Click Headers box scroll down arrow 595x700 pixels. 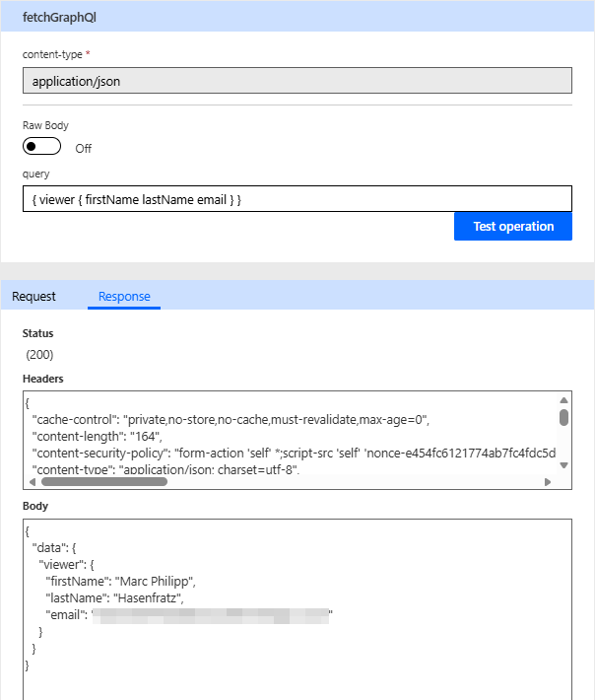(x=563, y=467)
